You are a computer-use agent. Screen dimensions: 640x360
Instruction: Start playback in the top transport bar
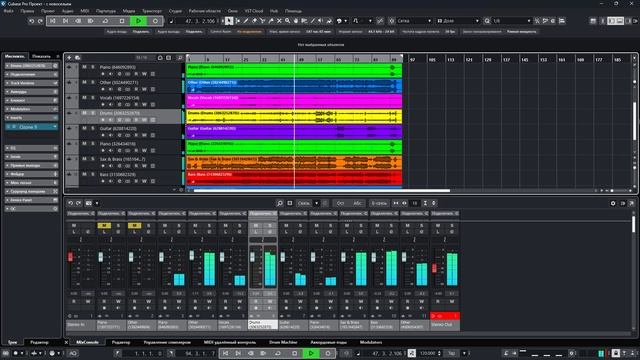[138, 21]
